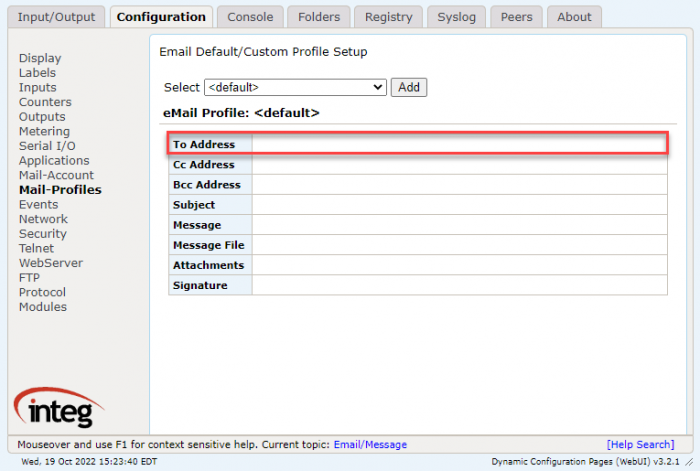Open the Console tab
Viewport: 700px width, 471px height.
point(250,17)
